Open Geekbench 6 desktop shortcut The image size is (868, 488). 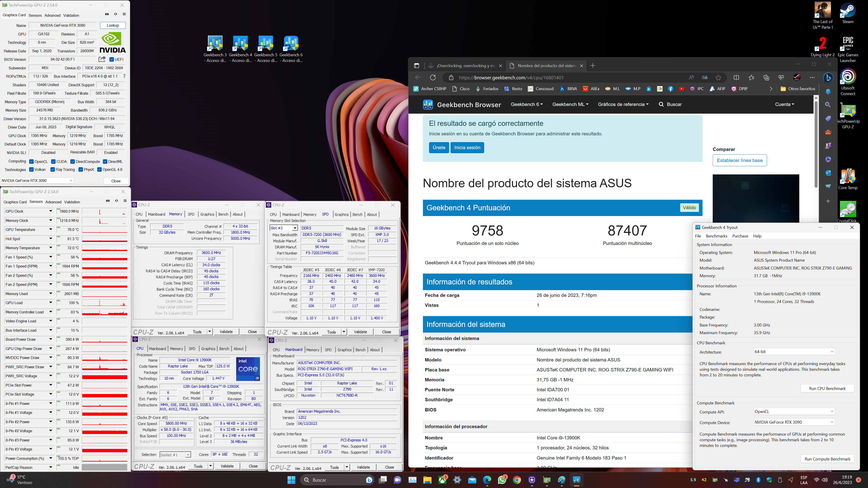[291, 49]
